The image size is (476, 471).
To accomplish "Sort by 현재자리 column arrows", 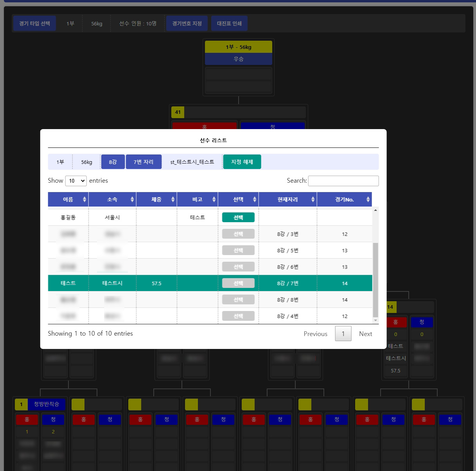I will pyautogui.click(x=313, y=200).
